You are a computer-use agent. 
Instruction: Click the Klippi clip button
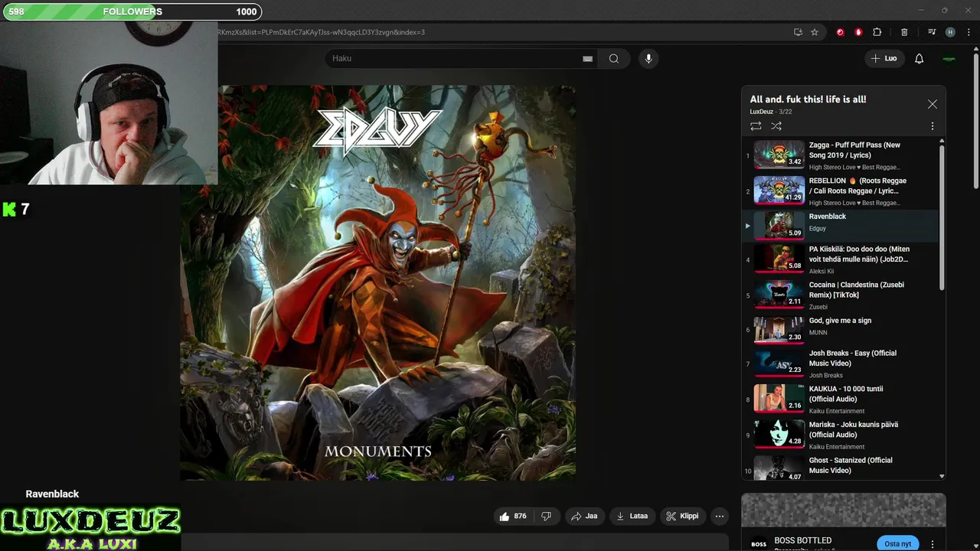tap(682, 517)
